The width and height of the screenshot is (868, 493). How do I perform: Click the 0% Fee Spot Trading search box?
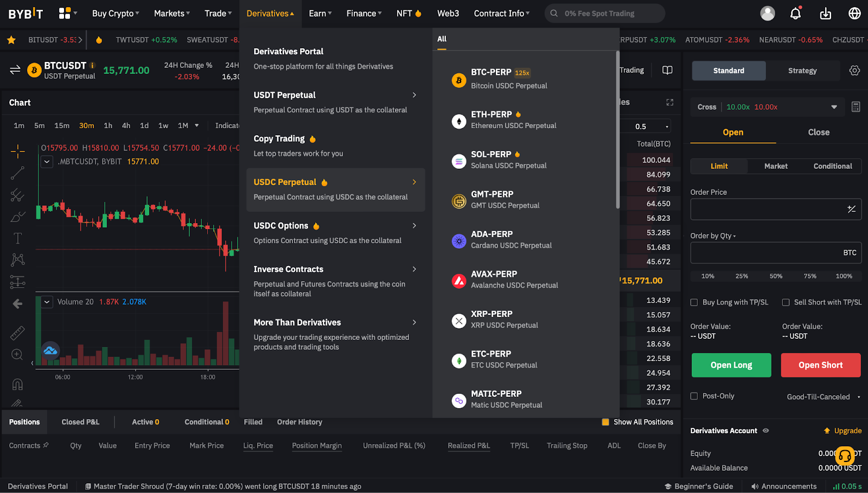[x=605, y=14]
